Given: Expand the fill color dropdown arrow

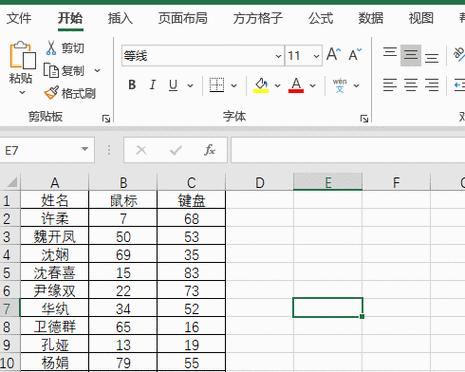Looking at the screenshot, I should pyautogui.click(x=277, y=86).
